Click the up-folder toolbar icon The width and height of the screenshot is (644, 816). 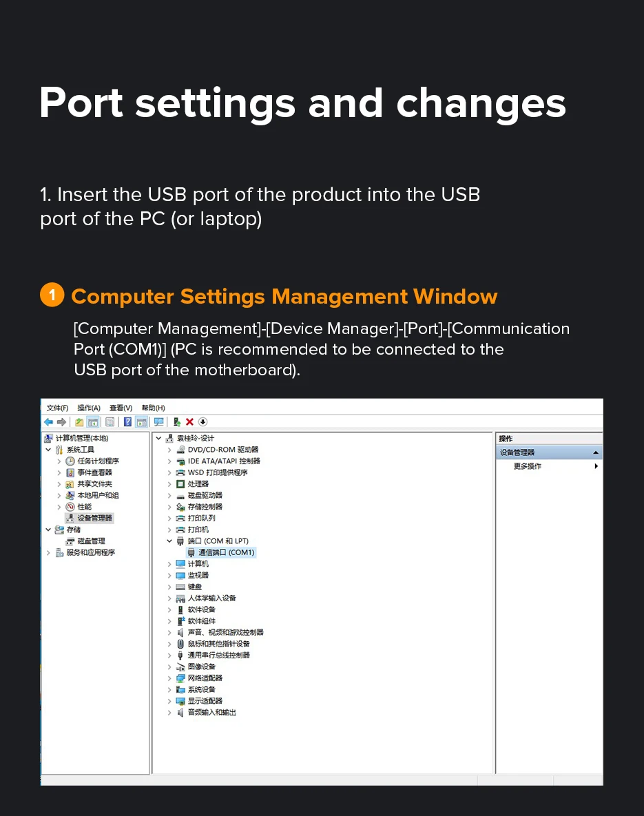click(x=79, y=422)
